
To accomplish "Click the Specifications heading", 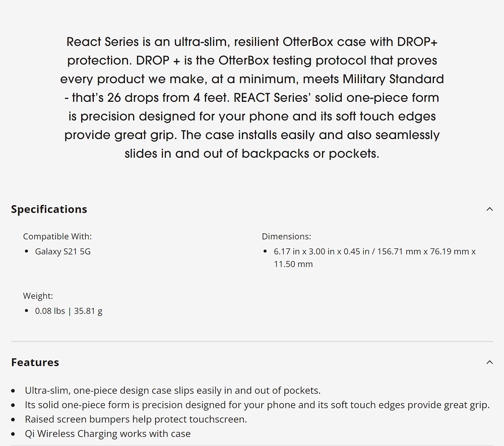I will (x=49, y=209).
